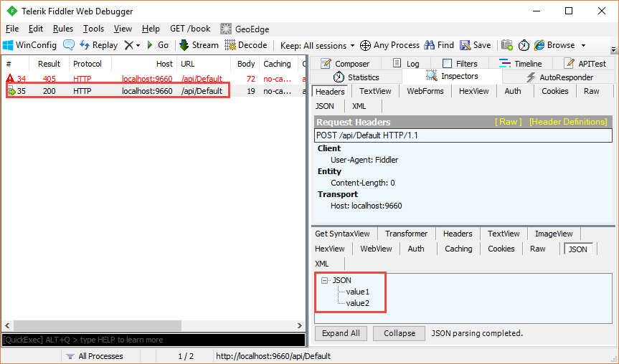Click scroll left arrow of session list
Screen dimensions: 619x364
point(7,325)
